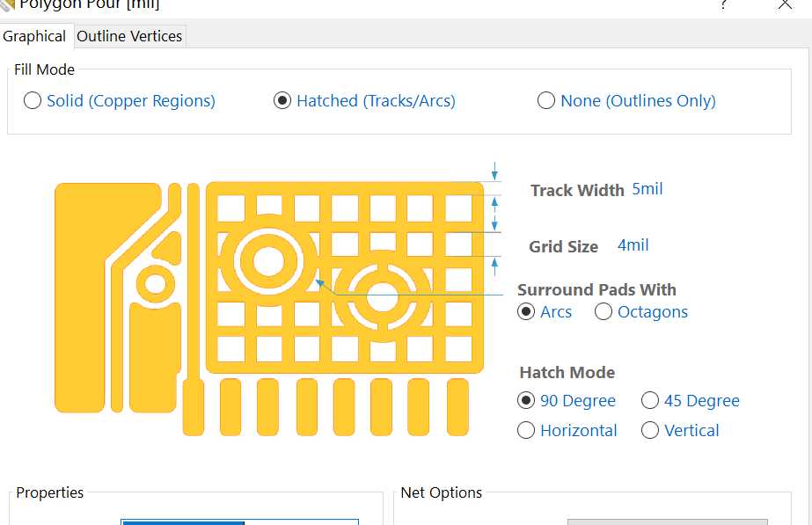The image size is (812, 525).
Task: Click the Net Options group label
Action: [442, 492]
